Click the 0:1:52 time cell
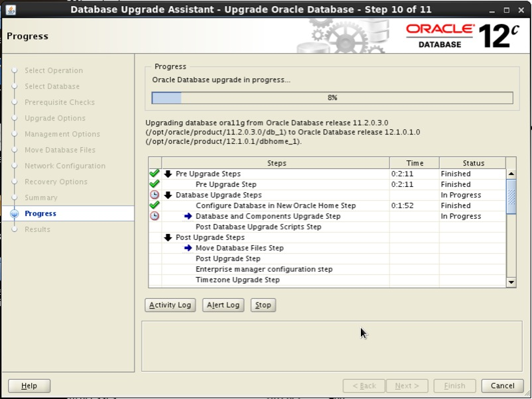The height and width of the screenshot is (399, 532). tap(415, 205)
